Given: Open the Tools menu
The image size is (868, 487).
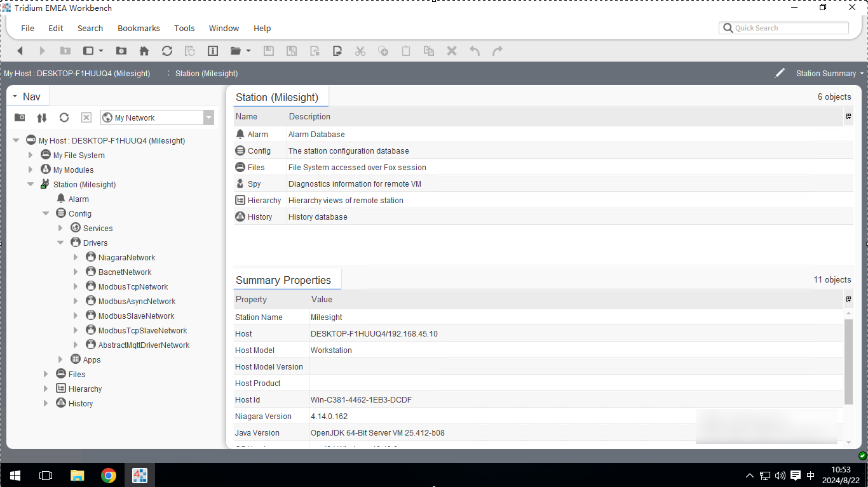Looking at the screenshot, I should click(184, 28).
